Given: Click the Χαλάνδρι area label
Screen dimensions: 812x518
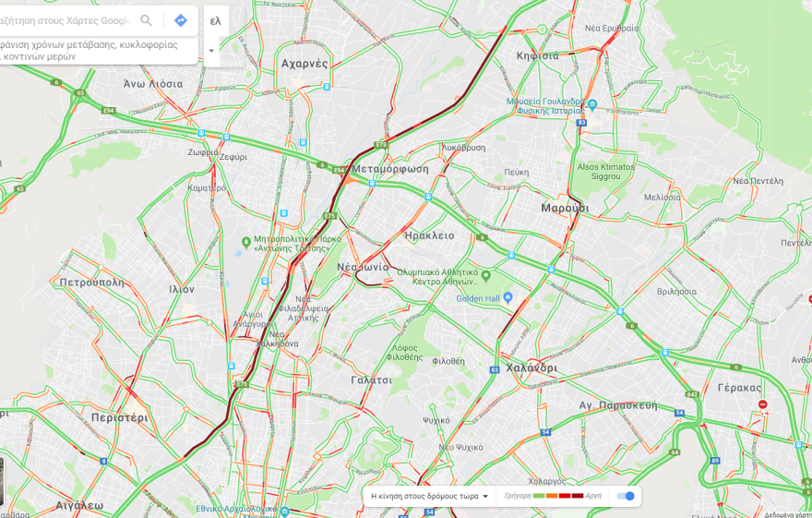Looking at the screenshot, I should tap(531, 367).
